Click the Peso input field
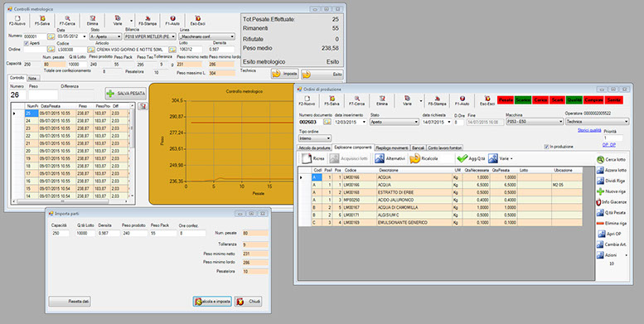644x324 pixels. pos(43,94)
